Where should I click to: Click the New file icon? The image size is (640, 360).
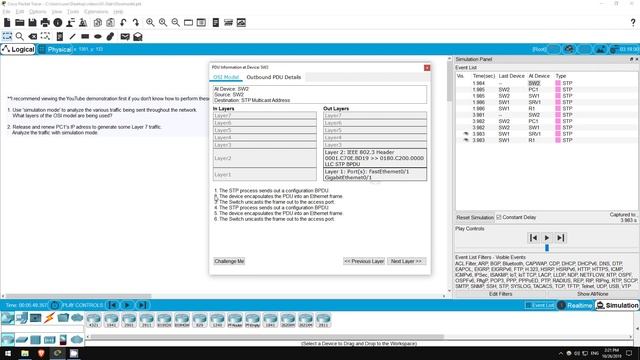click(x=7, y=22)
